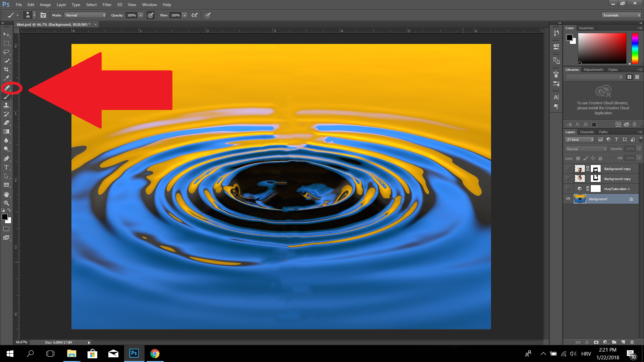Show the top Background copy layer
The image size is (644, 362).
pos(568,169)
